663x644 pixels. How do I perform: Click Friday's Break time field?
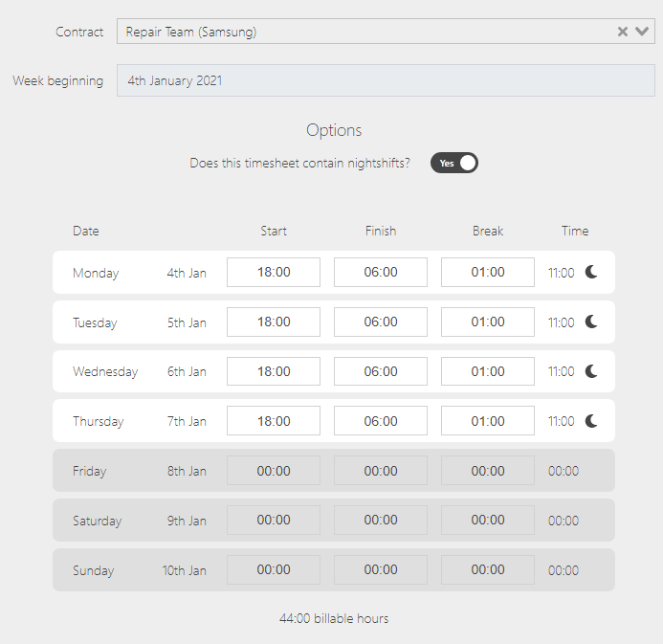[x=488, y=470]
